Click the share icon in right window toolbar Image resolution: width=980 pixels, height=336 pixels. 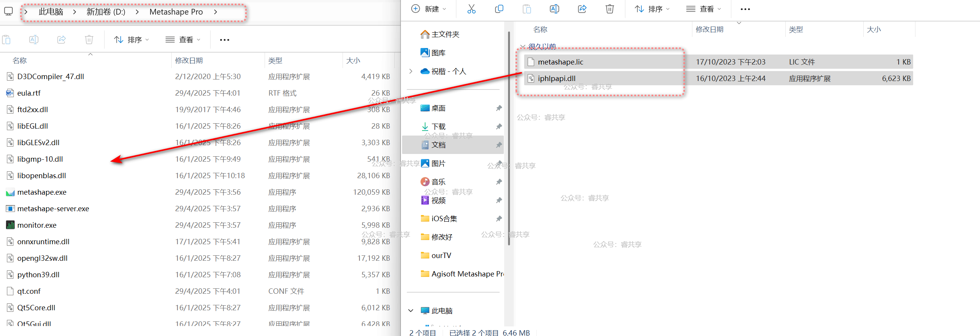point(582,9)
